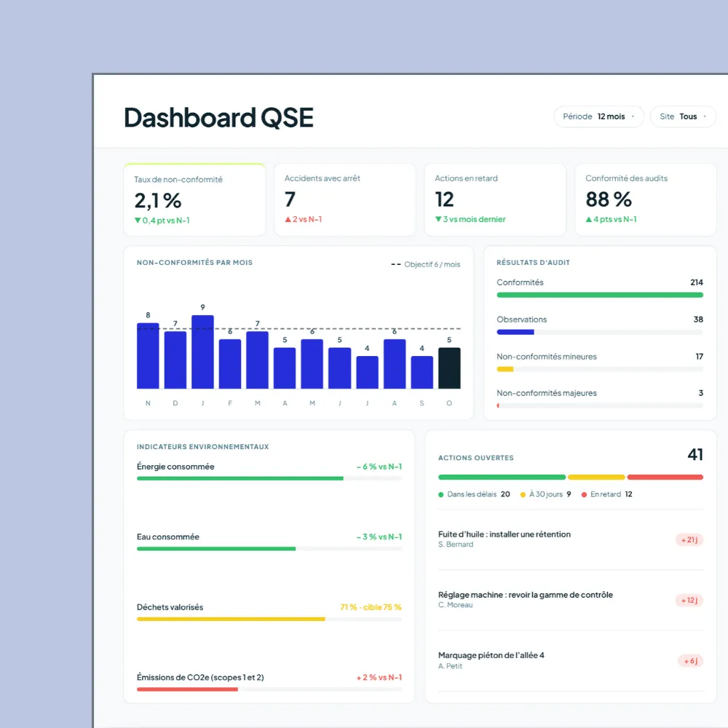Click the bar above the N month label
The width and height of the screenshot is (728, 728).
click(148, 356)
